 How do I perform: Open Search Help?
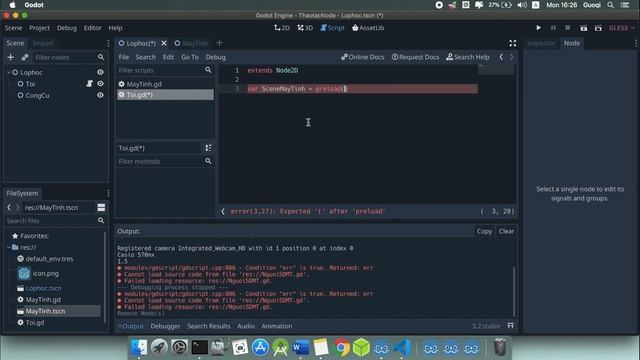point(468,57)
